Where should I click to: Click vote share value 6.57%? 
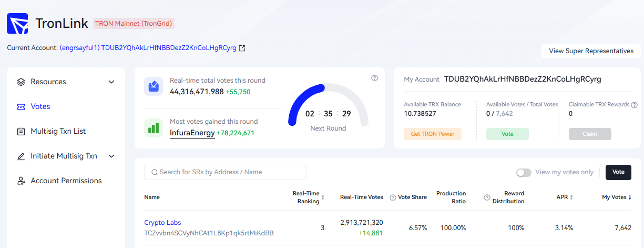[x=418, y=228]
